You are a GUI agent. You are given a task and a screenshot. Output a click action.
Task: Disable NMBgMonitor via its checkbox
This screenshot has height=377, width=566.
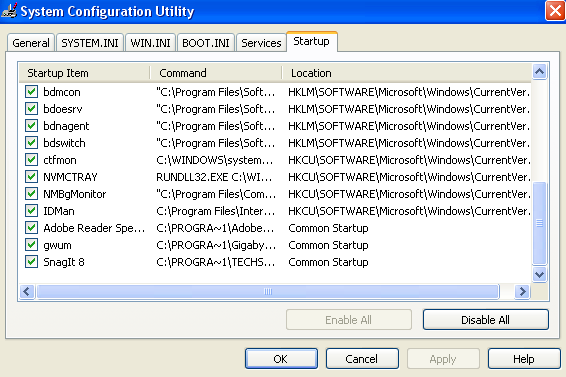click(x=31, y=194)
